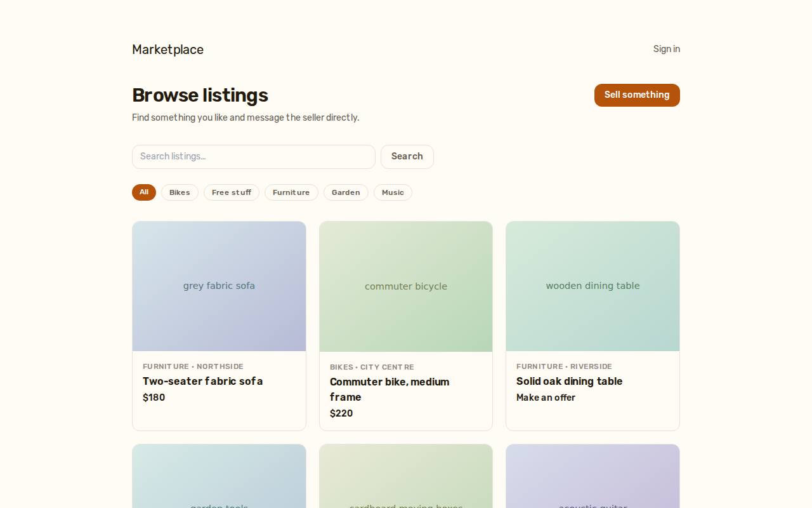Click the Sign in link

coord(666,49)
